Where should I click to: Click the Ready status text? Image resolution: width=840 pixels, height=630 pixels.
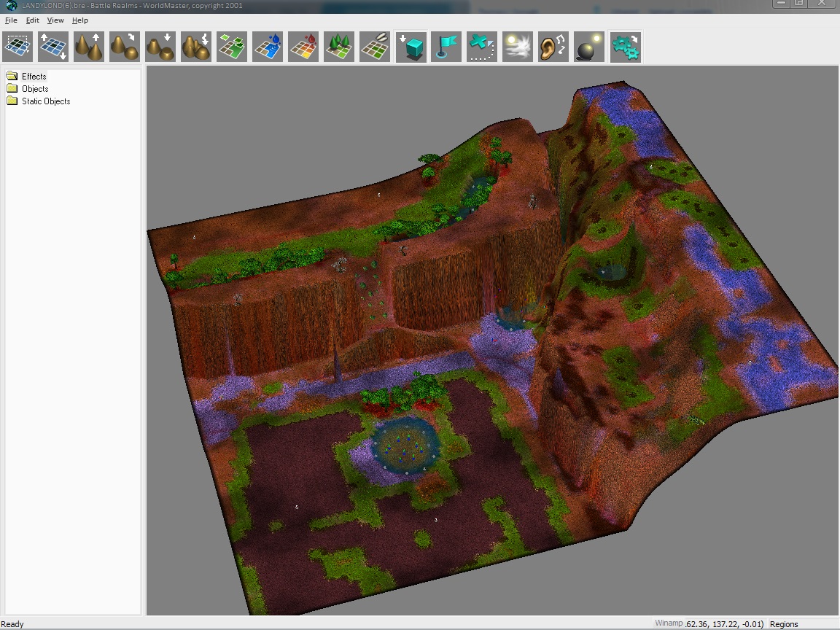click(x=12, y=624)
